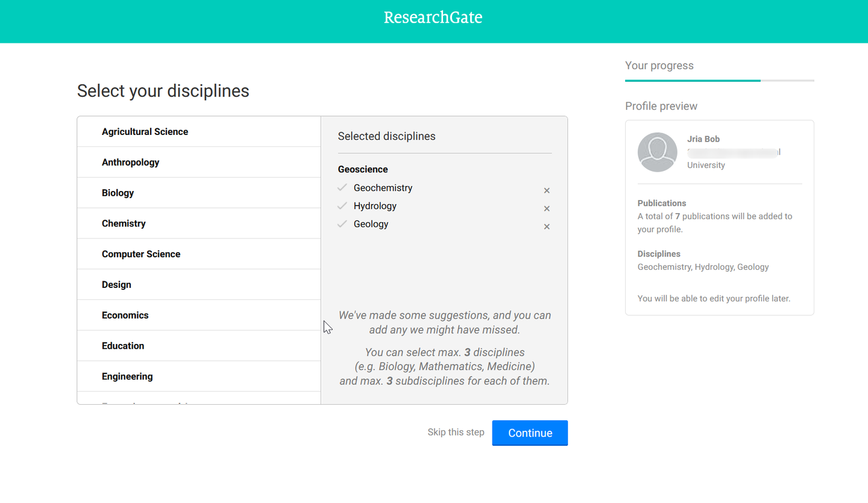This screenshot has width=868, height=503.
Task: Click the checkmark beside Geology
Action: point(342,223)
